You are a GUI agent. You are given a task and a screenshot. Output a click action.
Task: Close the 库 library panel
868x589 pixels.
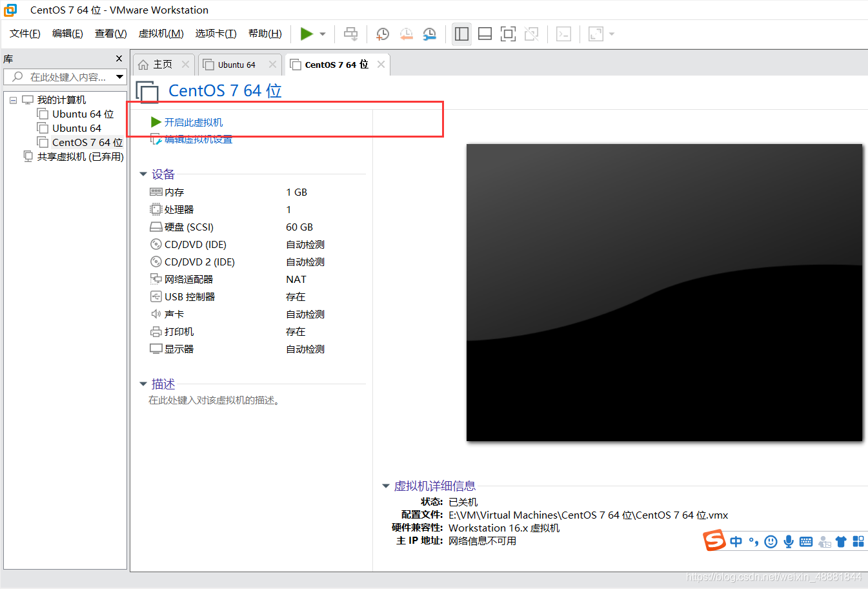pos(119,59)
